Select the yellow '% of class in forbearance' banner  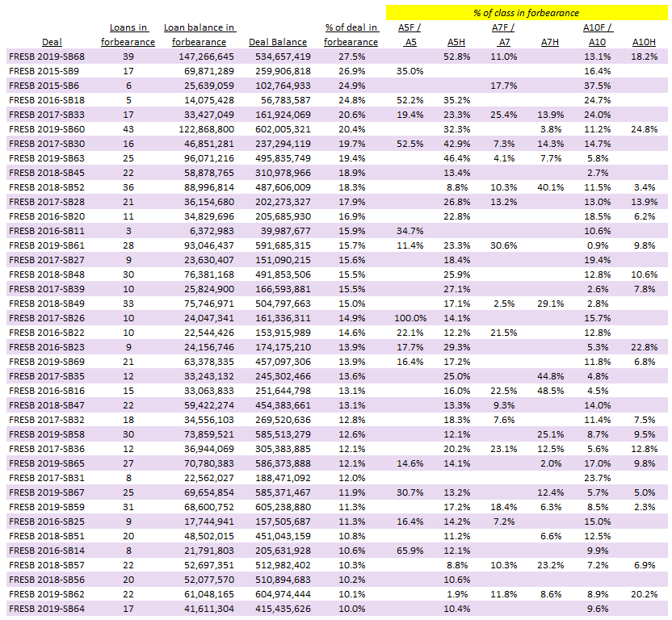527,13
